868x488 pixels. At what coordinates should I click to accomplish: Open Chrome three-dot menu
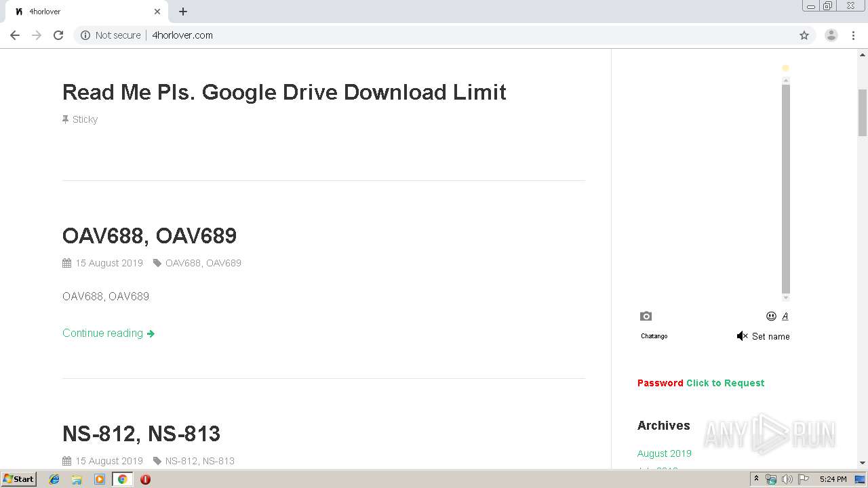pyautogui.click(x=853, y=35)
